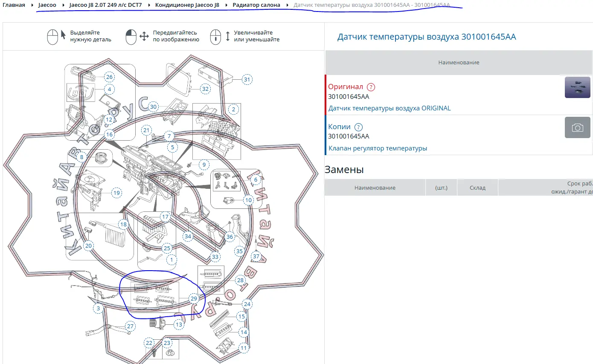Select part number 9 on the diagram
This screenshot has height=364, width=593.
coord(203,164)
